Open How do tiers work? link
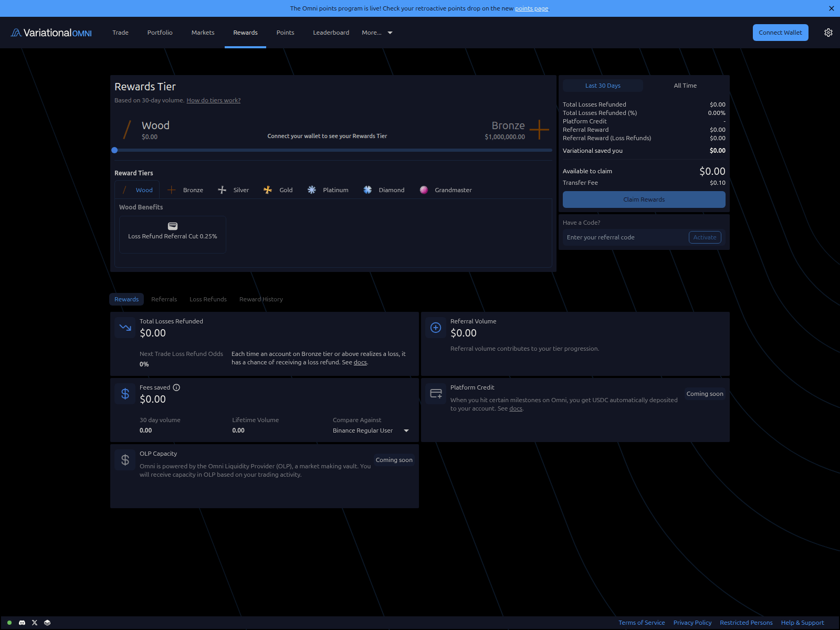Viewport: 840px width, 630px height. (214, 100)
